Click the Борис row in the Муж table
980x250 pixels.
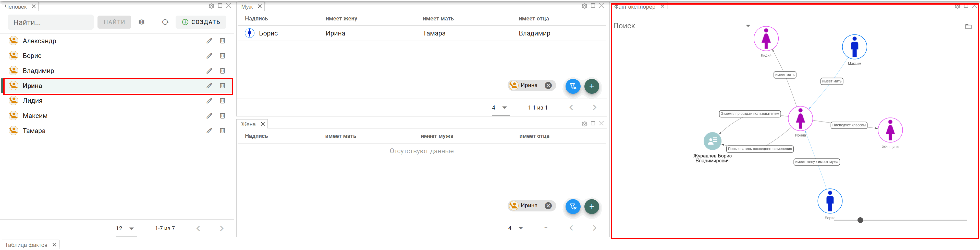click(x=422, y=33)
